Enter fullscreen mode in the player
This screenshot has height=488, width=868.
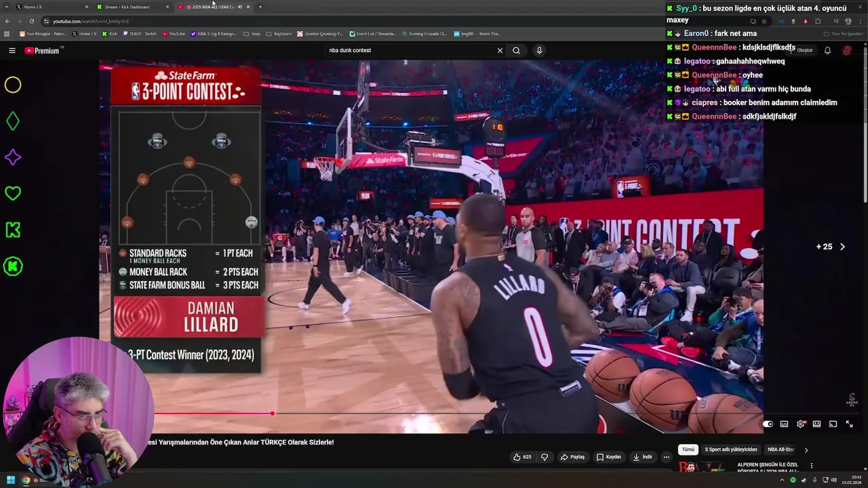849,424
